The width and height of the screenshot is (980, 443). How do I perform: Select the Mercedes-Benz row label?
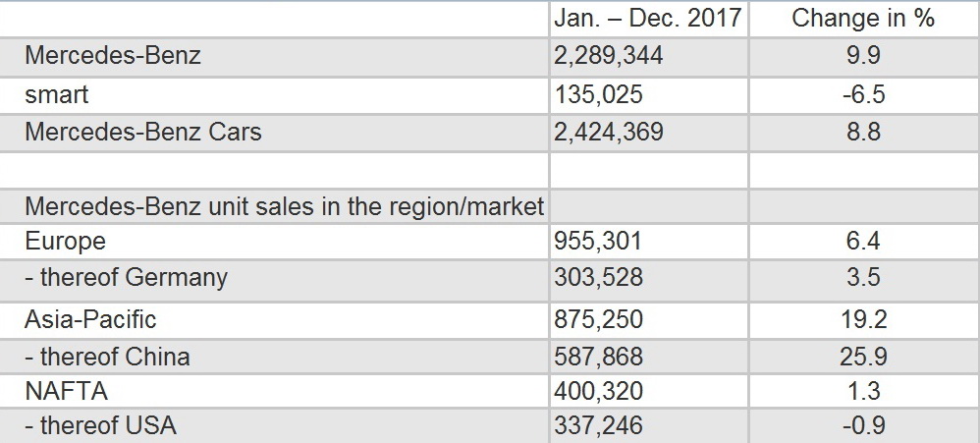(113, 56)
